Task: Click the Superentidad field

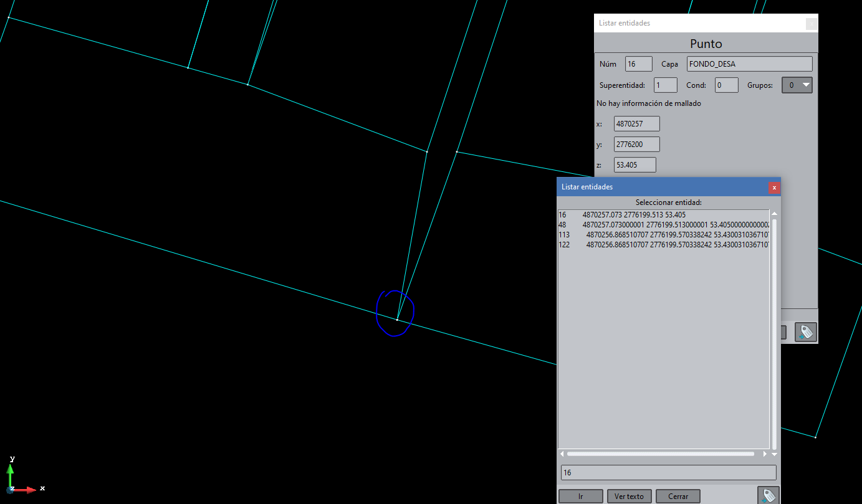Action: click(666, 85)
